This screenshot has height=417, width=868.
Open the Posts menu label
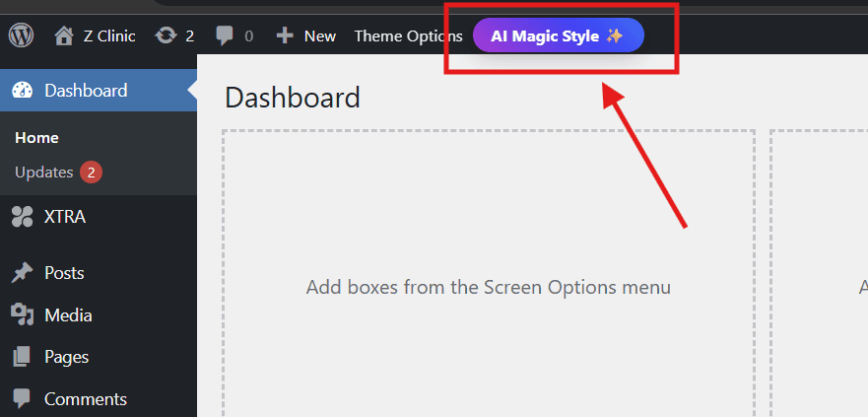(64, 273)
